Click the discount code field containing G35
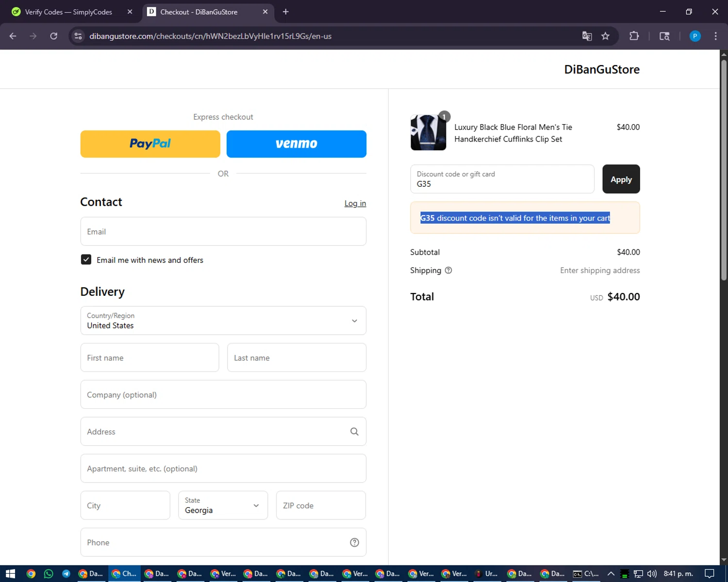This screenshot has width=728, height=582. [502, 179]
